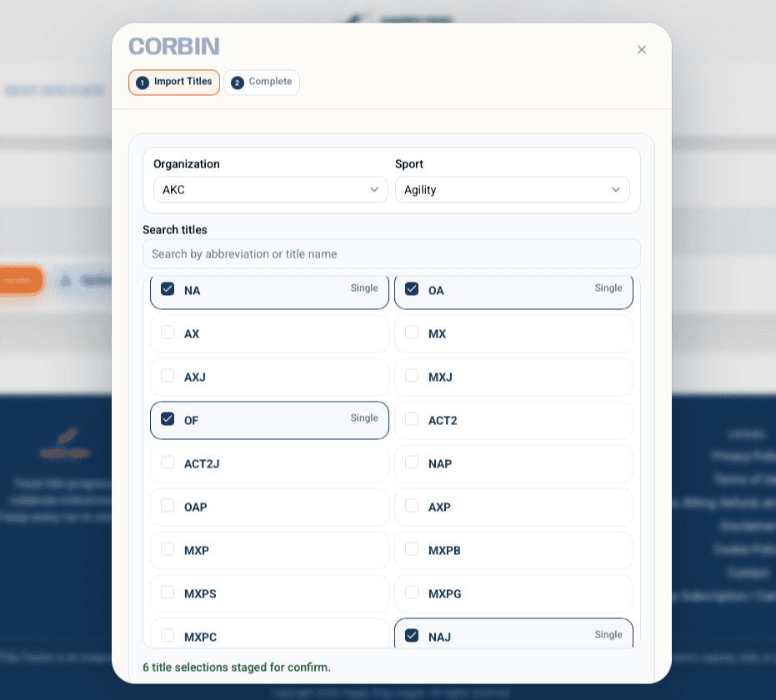Click the Single label on NAJ row

pos(608,635)
